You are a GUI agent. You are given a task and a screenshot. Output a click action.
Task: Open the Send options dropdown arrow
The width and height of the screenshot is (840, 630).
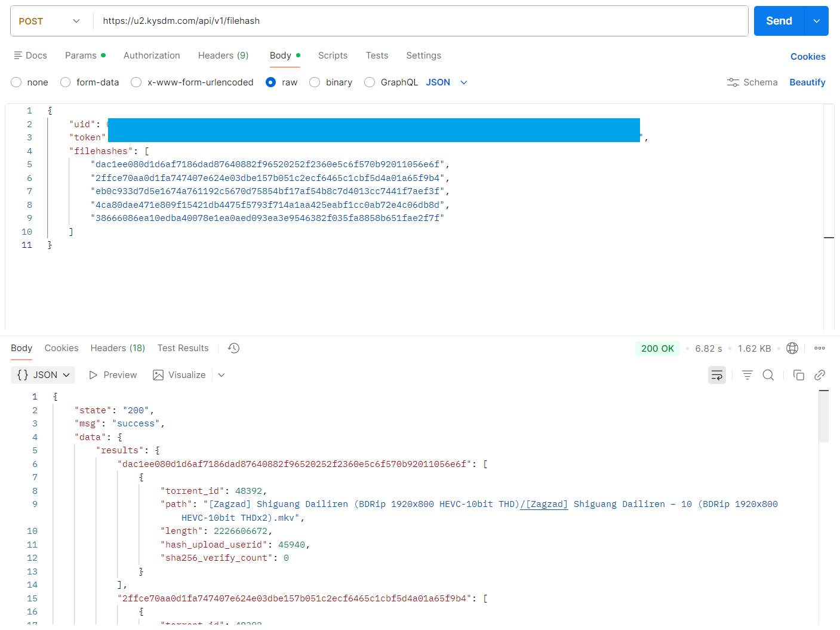point(817,21)
